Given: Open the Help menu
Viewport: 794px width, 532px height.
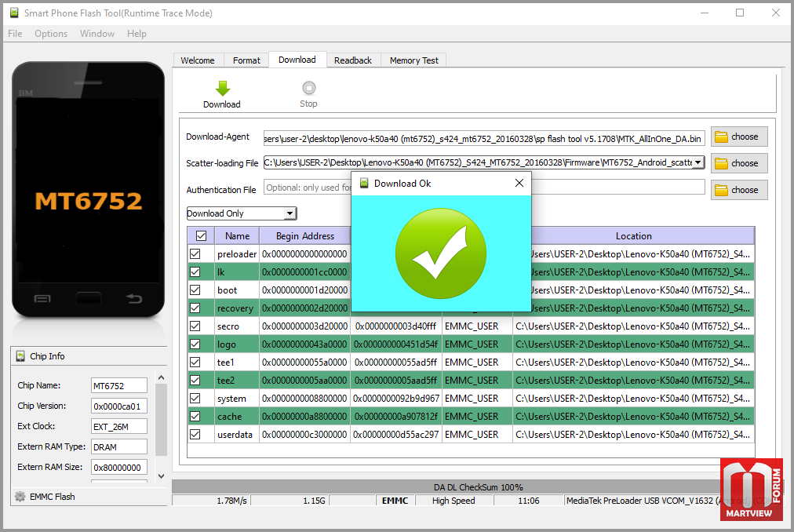Looking at the screenshot, I should click(137, 34).
